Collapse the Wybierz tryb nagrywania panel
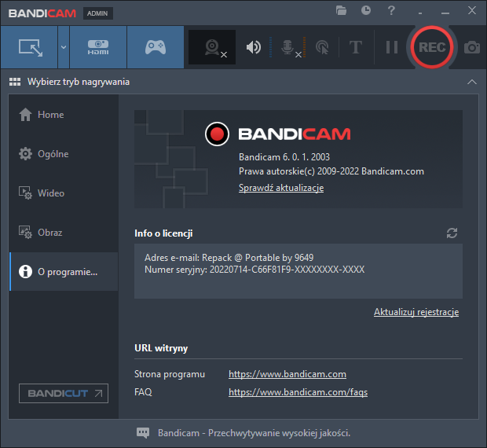The height and width of the screenshot is (448, 487). [472, 82]
